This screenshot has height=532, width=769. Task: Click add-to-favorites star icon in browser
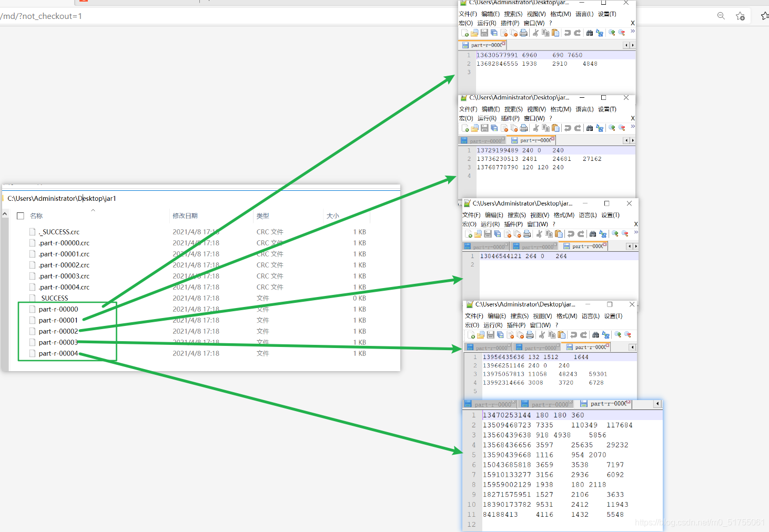(x=740, y=16)
